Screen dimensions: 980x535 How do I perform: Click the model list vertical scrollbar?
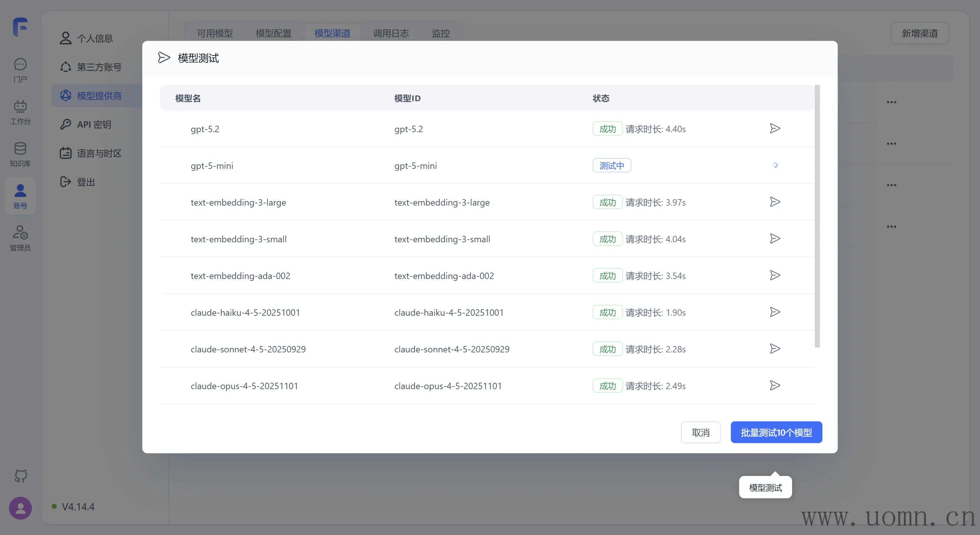point(817,217)
